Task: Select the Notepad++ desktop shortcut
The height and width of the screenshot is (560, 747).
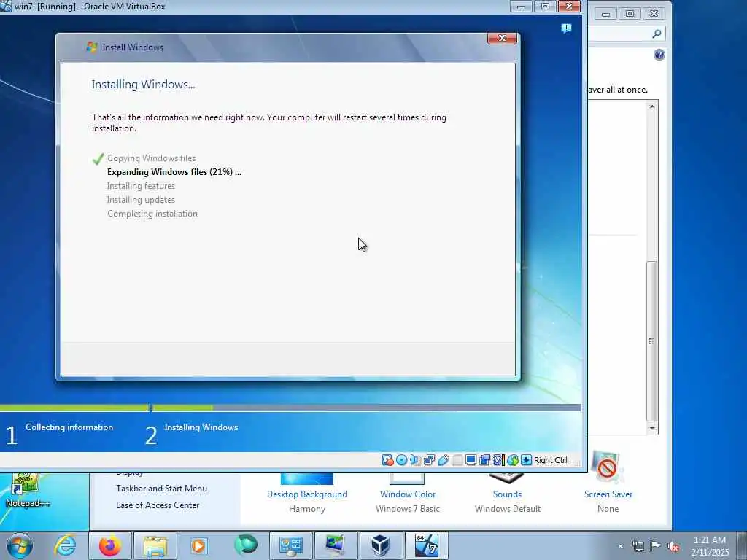Action: pos(26,491)
